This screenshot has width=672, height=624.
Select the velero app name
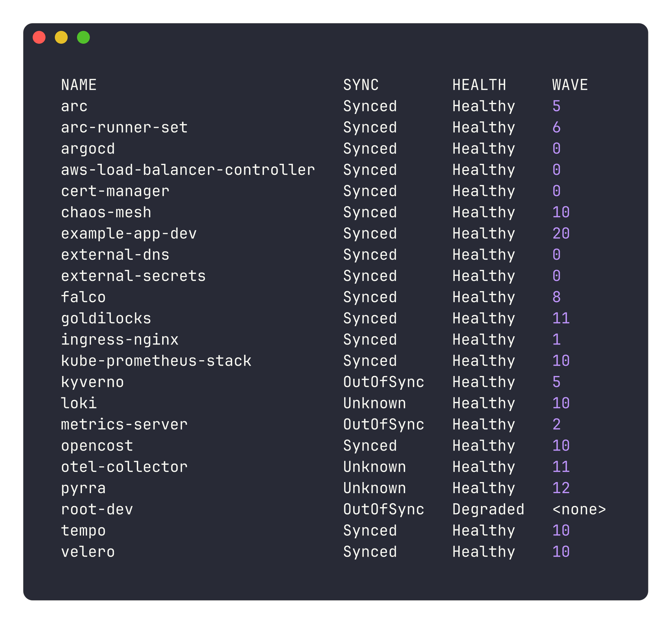[88, 552]
